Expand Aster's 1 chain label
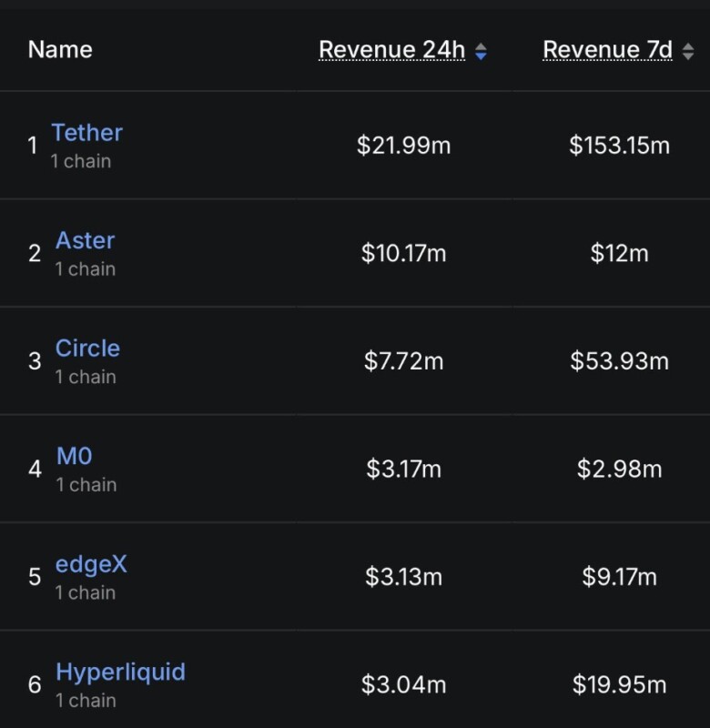Image resolution: width=710 pixels, height=728 pixels. coord(86,269)
